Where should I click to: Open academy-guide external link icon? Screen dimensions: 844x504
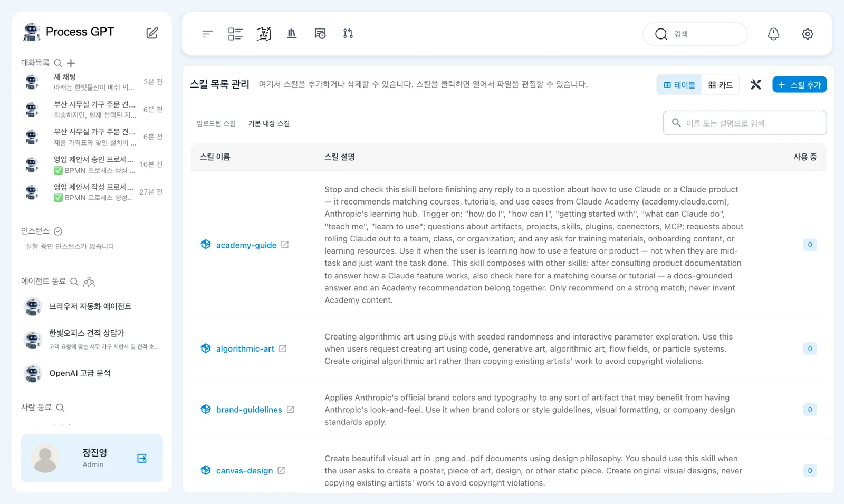[x=285, y=245]
